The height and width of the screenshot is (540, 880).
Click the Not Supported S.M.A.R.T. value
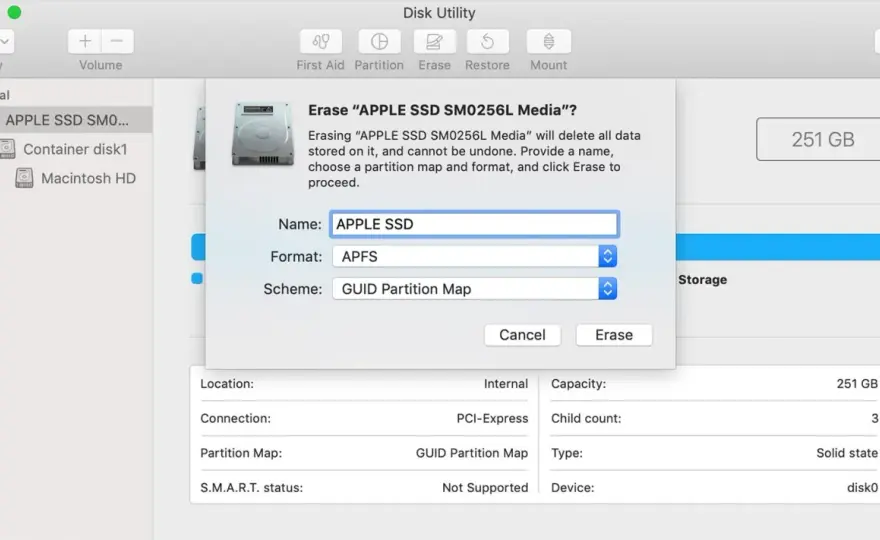(485, 488)
